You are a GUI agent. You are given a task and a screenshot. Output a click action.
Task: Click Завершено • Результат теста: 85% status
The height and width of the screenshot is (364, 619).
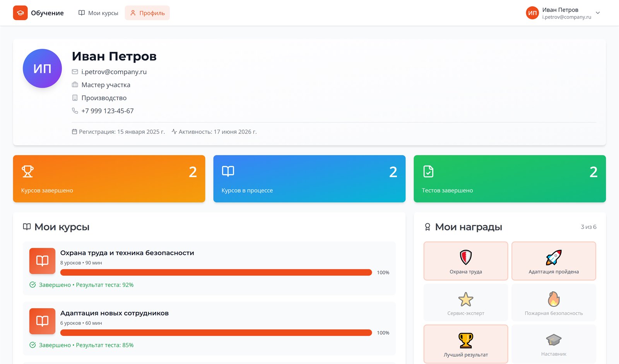point(86,345)
